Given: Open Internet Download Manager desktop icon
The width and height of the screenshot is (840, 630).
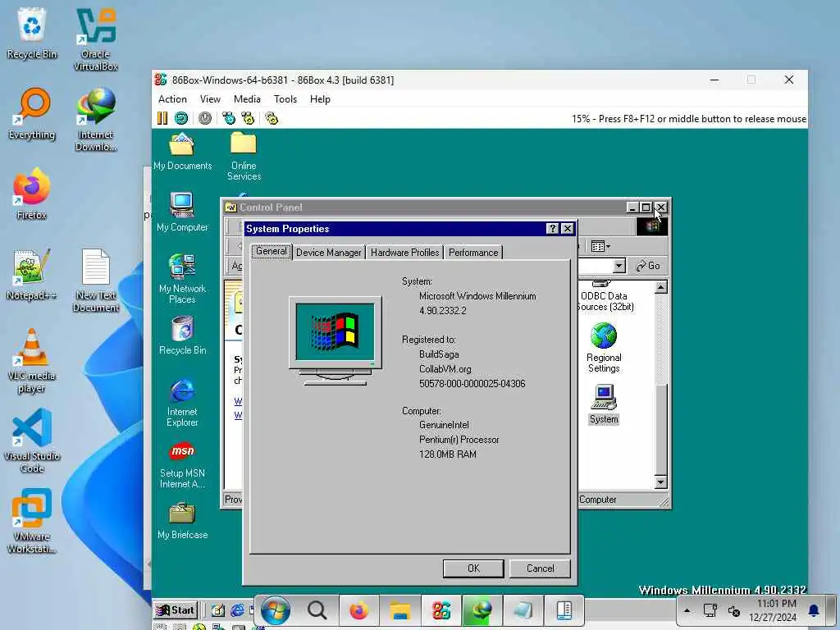Looking at the screenshot, I should tap(95, 120).
